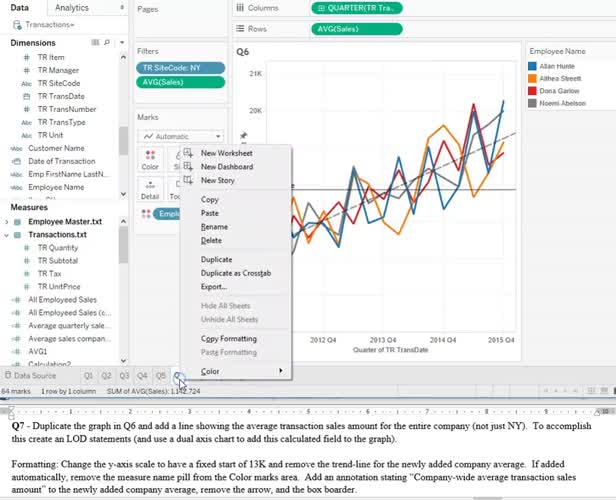Click the Data Source tab icon

(6, 376)
